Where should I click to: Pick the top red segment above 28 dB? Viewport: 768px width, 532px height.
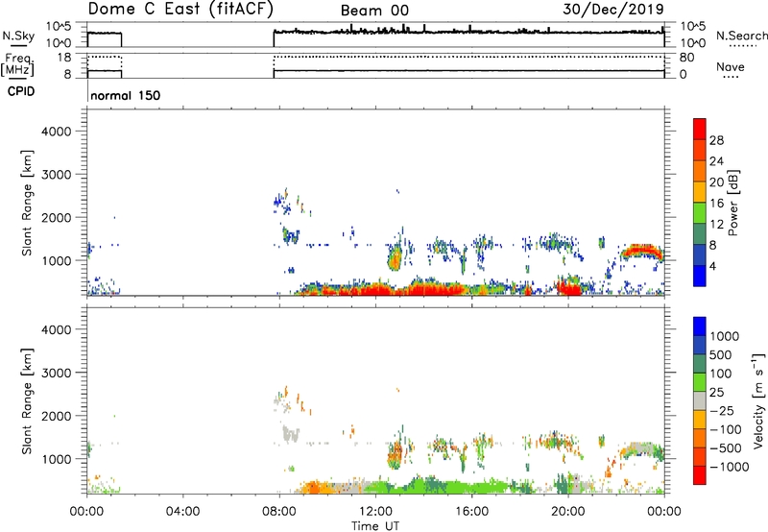700,129
